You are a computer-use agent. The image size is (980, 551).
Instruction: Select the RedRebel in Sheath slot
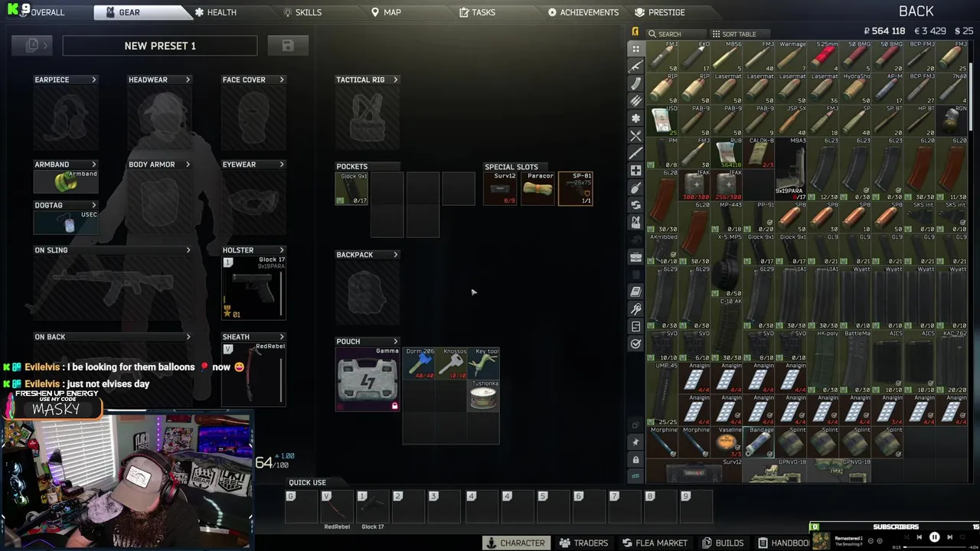tap(253, 373)
